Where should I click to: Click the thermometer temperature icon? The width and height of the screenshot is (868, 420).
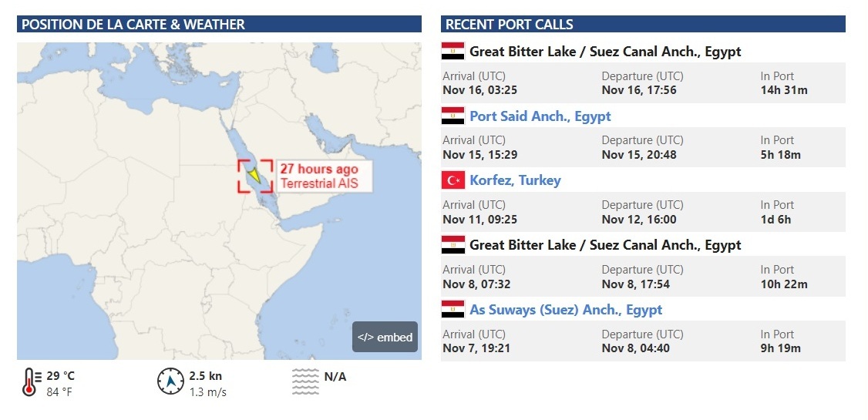31,382
